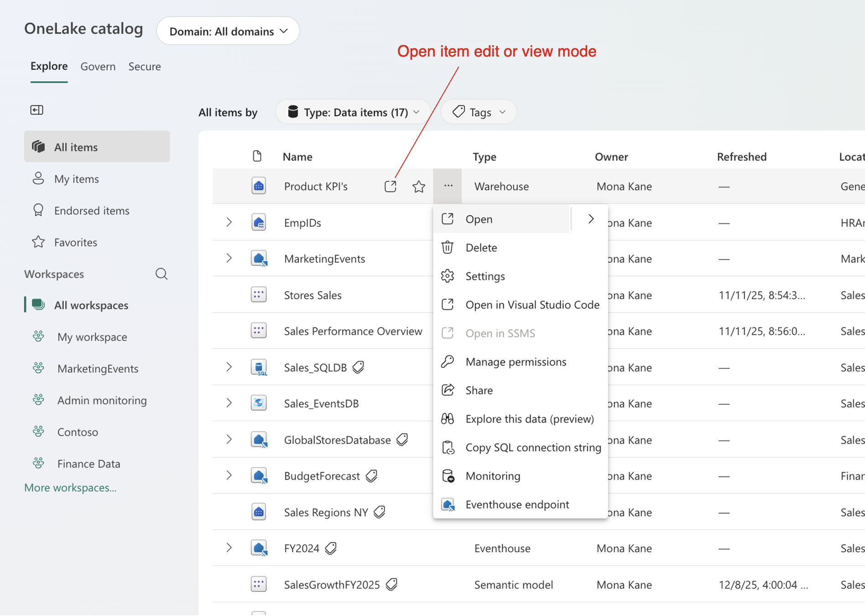Choose Delete in the context menu
Viewport: 865px width, 616px height.
[481, 248]
